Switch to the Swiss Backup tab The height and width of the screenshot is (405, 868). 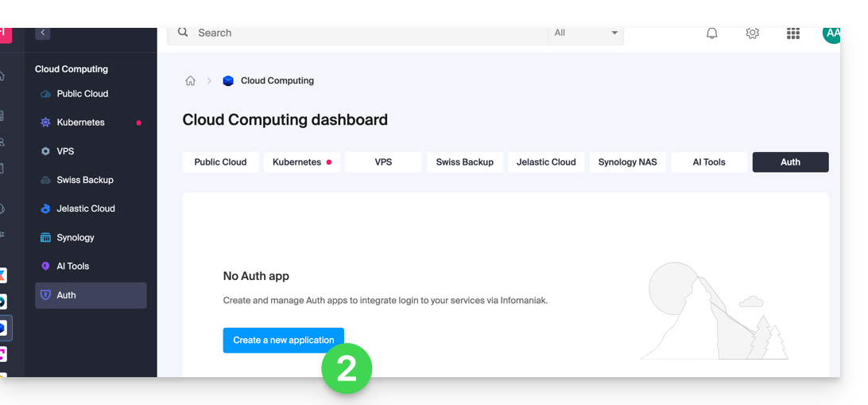[464, 162]
